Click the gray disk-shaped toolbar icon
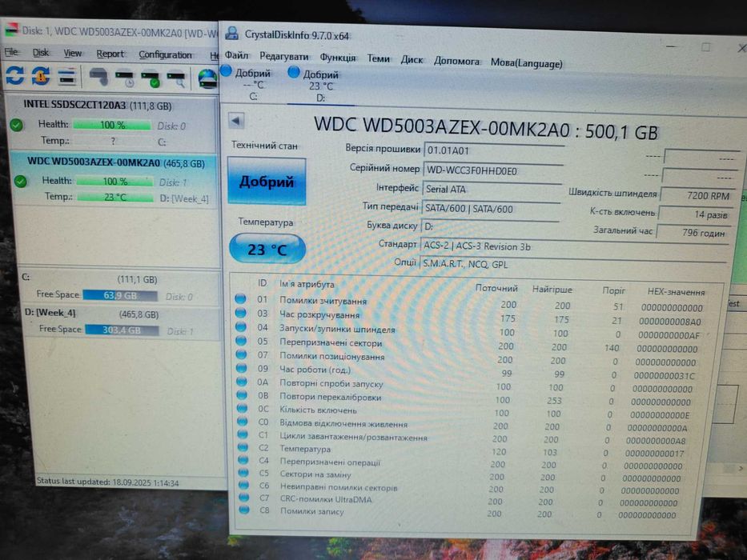Viewport: 747px width, 560px height. tap(99, 77)
